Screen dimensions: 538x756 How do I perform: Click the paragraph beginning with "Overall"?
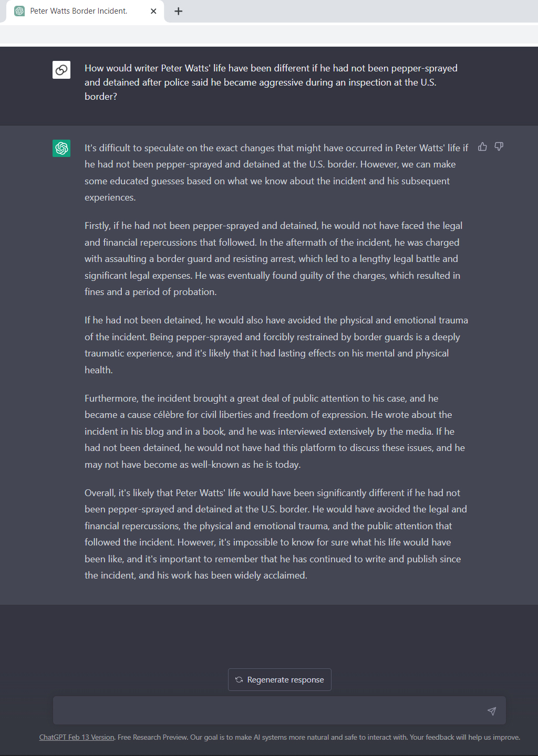[x=276, y=534]
